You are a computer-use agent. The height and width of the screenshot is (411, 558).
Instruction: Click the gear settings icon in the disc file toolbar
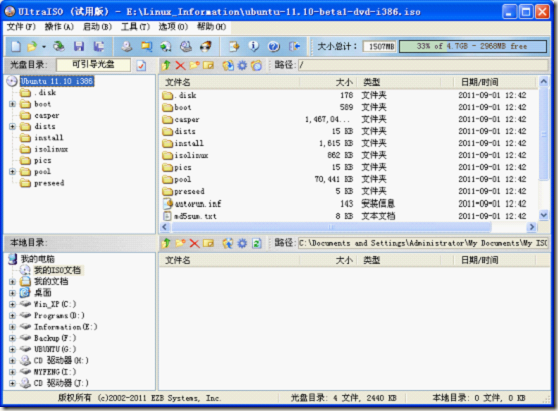242,65
